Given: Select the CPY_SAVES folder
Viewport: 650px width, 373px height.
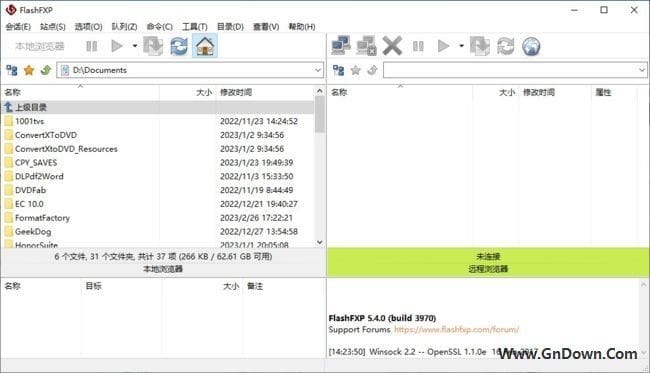Looking at the screenshot, I should tap(158, 162).
